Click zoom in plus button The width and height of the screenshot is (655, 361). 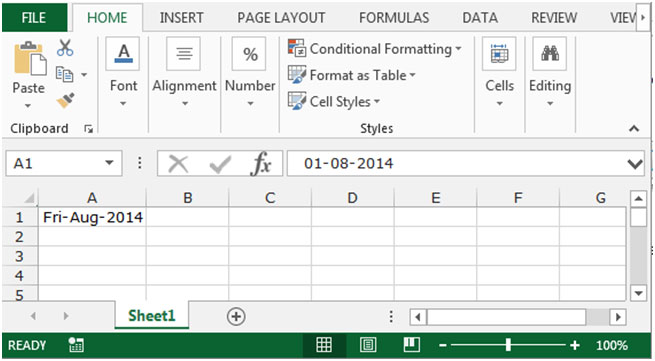coord(575,345)
